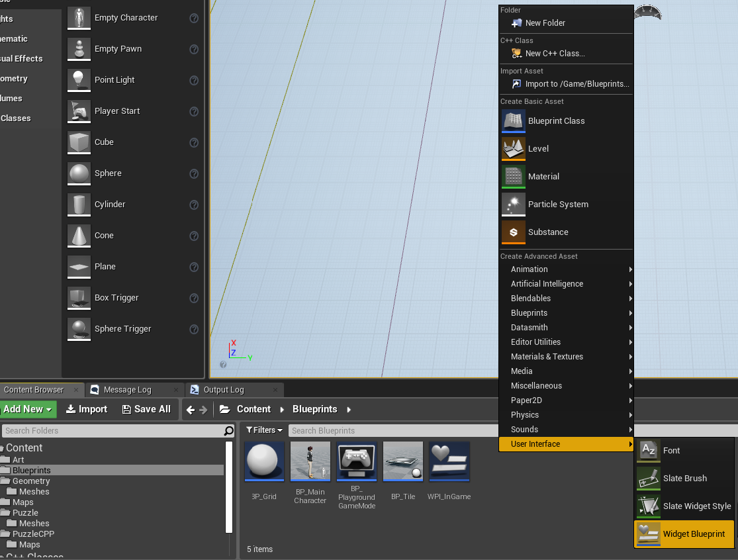Select the Player Start actor icon
Viewport: 738px width, 560px height.
[79, 111]
